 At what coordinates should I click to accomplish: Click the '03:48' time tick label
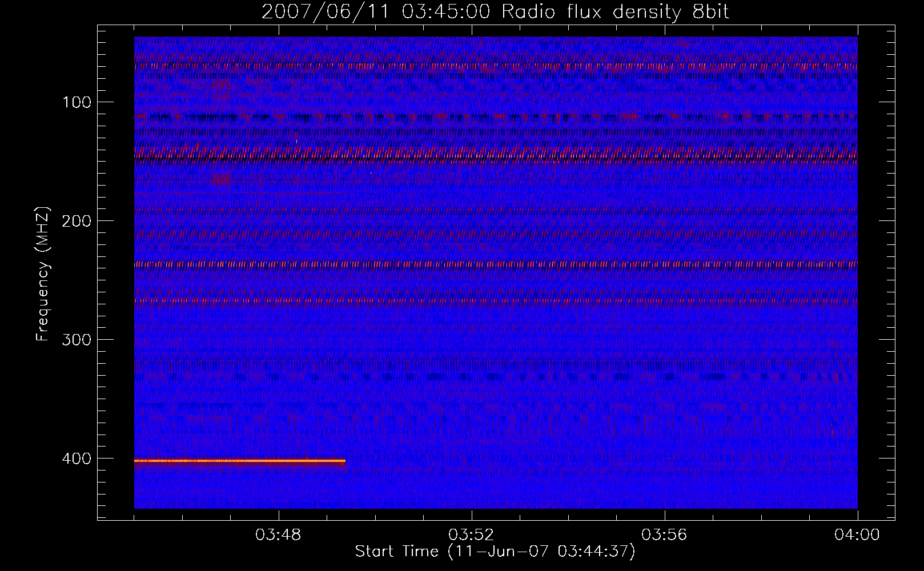278,535
